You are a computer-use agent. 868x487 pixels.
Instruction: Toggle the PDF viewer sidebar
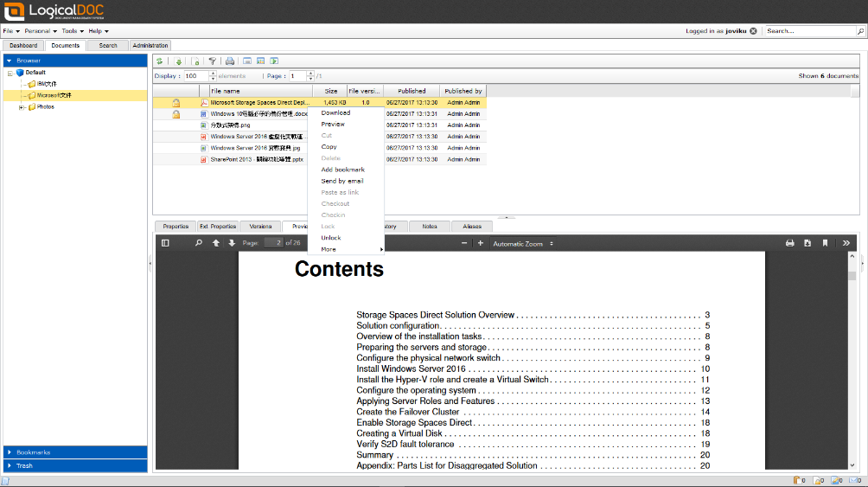[165, 243]
